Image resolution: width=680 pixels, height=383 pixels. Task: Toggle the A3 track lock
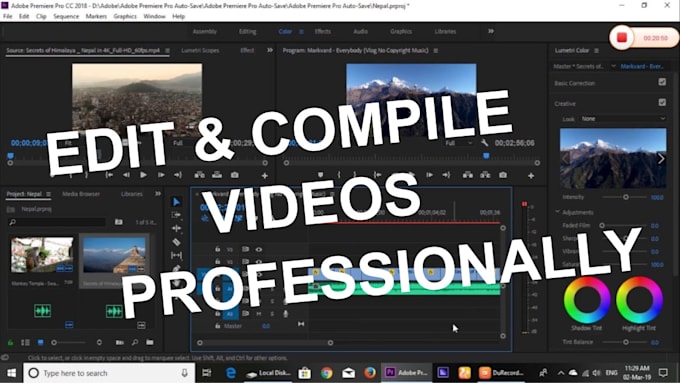pyautogui.click(x=218, y=314)
